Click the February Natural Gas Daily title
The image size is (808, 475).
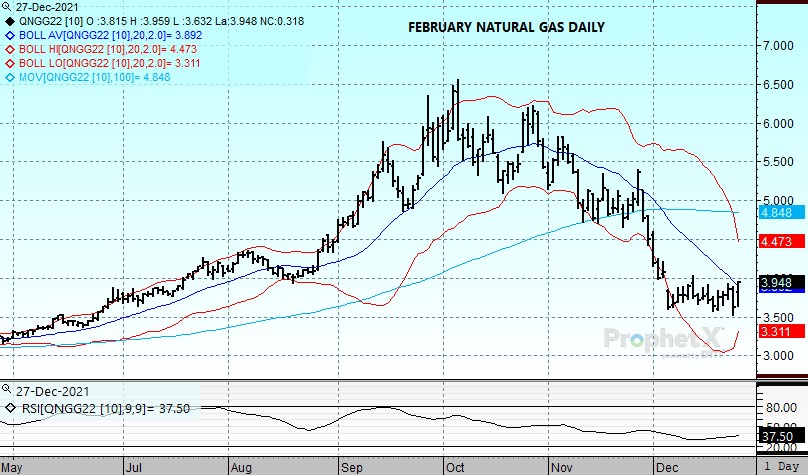[506, 27]
